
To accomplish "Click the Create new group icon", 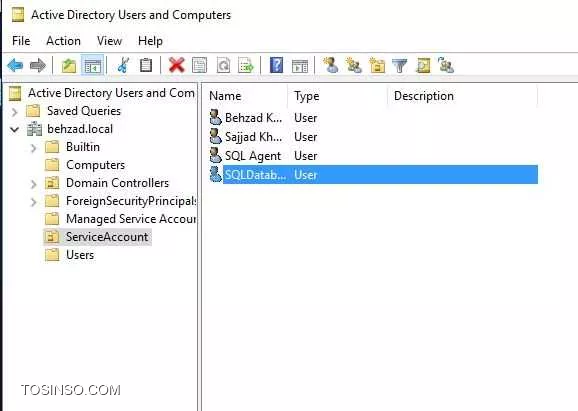I will pos(354,66).
